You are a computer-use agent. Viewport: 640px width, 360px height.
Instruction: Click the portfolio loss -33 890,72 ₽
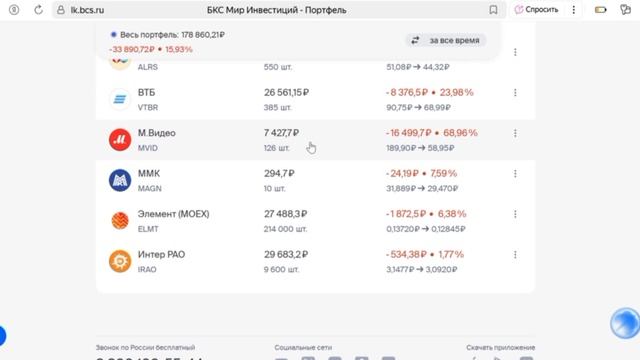[131, 49]
